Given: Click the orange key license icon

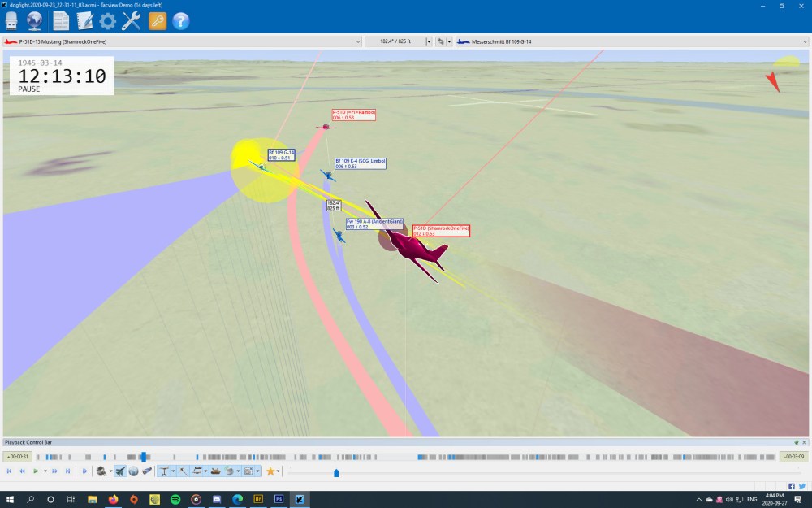Looking at the screenshot, I should pos(158,21).
